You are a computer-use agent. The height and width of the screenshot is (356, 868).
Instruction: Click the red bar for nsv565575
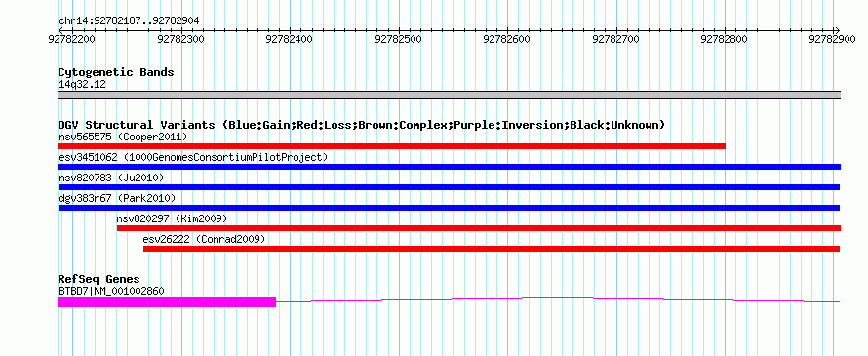tap(391, 146)
